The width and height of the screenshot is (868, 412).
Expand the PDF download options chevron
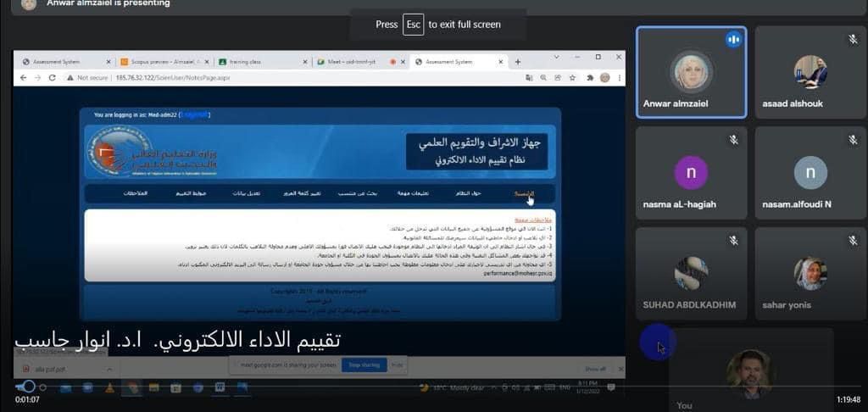pyautogui.click(x=109, y=369)
